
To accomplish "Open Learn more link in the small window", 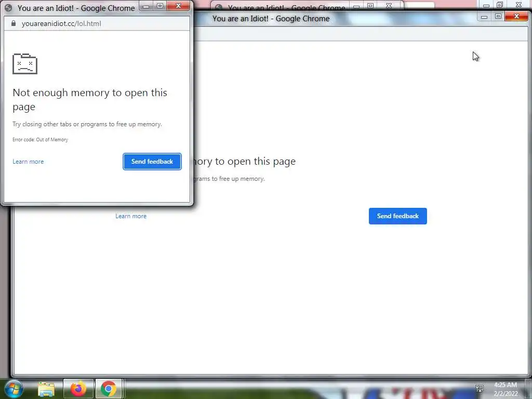I will [x=28, y=162].
